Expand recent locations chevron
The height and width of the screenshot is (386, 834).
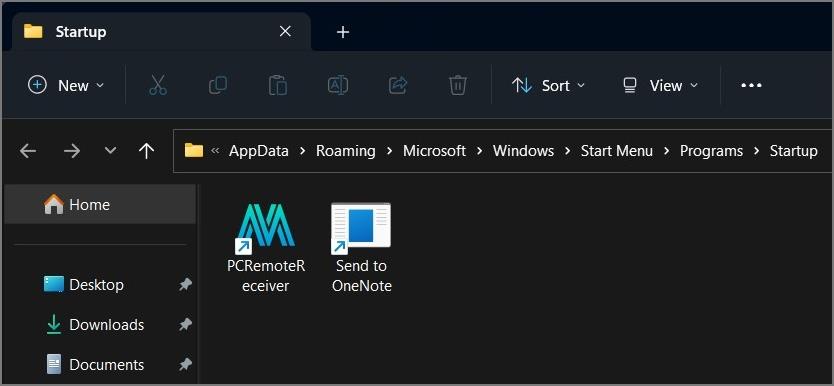tap(110, 151)
